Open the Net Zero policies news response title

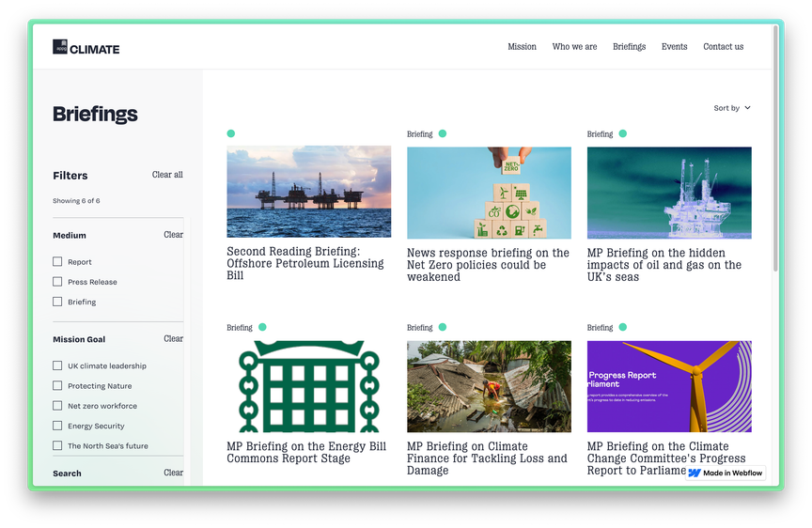488,265
